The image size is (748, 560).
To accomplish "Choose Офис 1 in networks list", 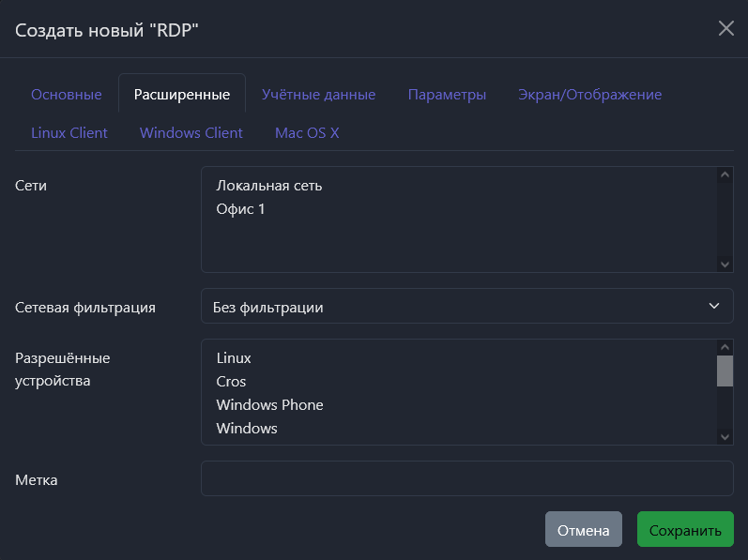I will [241, 209].
